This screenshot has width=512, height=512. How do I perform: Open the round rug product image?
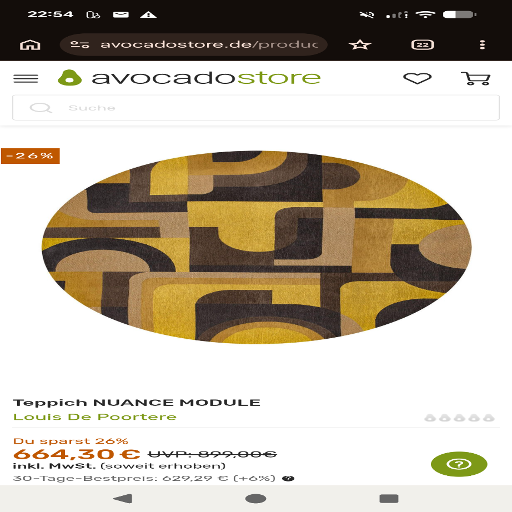tap(256, 247)
